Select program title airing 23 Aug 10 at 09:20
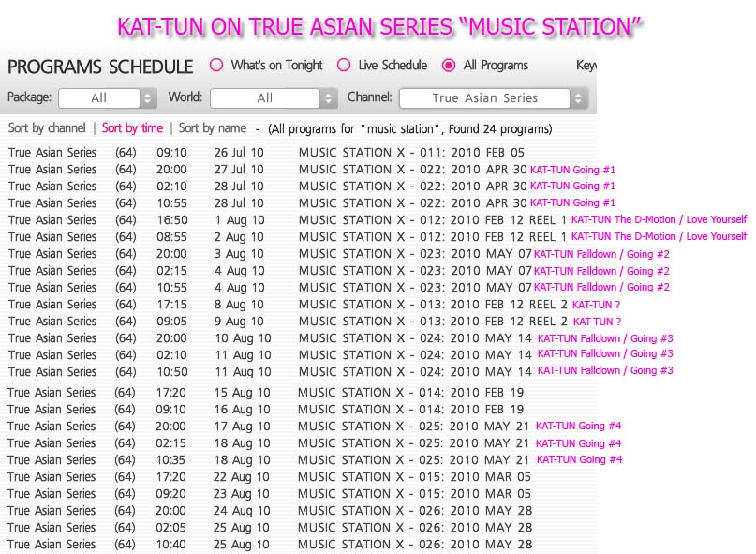Viewport: 756px width, 554px height. point(414,494)
